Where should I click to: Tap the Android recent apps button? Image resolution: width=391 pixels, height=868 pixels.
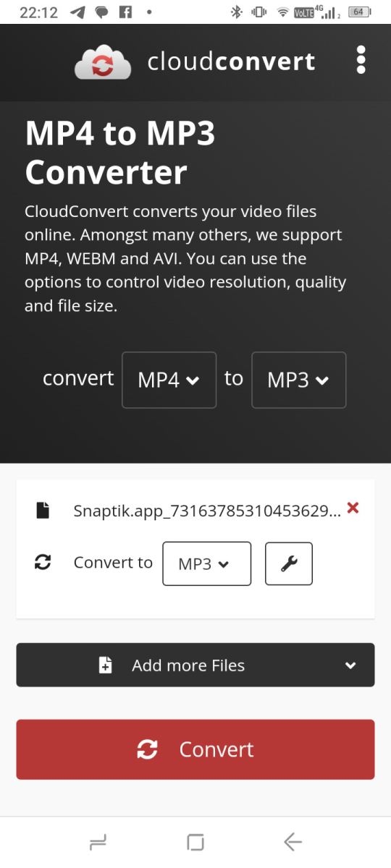click(98, 842)
